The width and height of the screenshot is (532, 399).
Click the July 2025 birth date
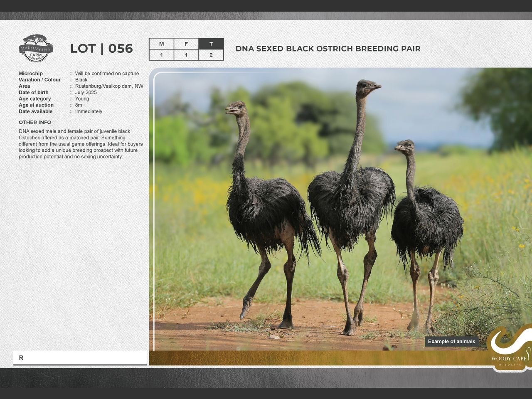pos(86,93)
